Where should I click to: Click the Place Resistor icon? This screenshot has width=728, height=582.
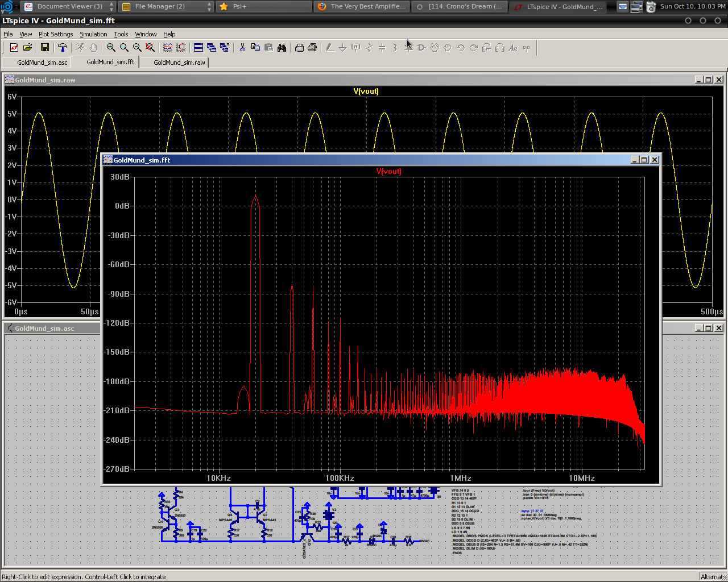click(x=369, y=48)
